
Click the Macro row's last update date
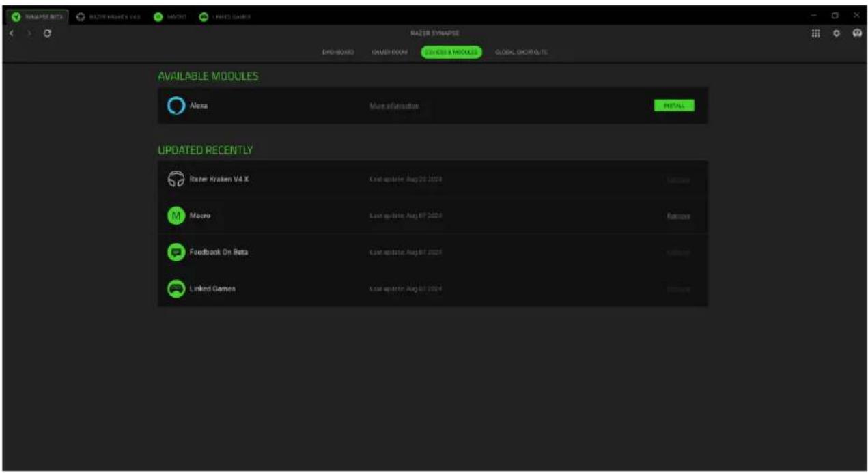pos(406,216)
